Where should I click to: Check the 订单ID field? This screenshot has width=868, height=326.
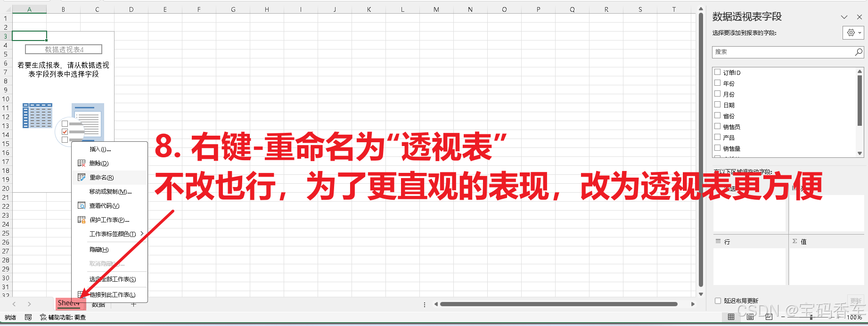click(717, 72)
